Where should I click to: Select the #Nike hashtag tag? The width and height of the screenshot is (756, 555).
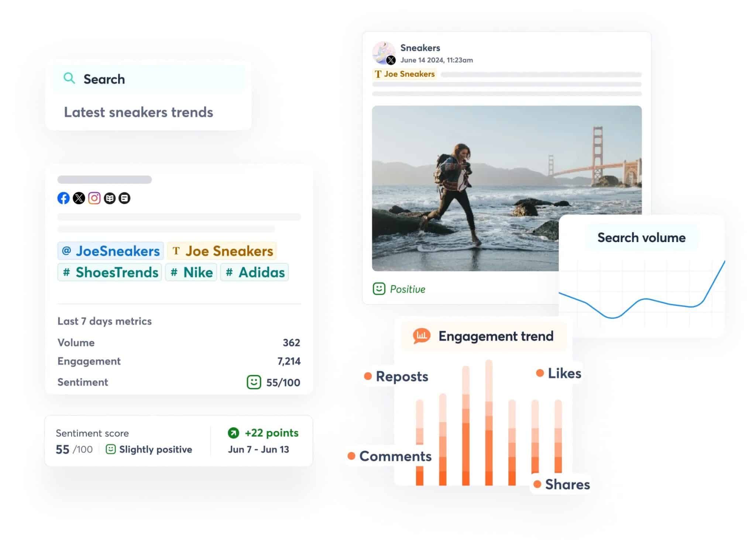(191, 272)
